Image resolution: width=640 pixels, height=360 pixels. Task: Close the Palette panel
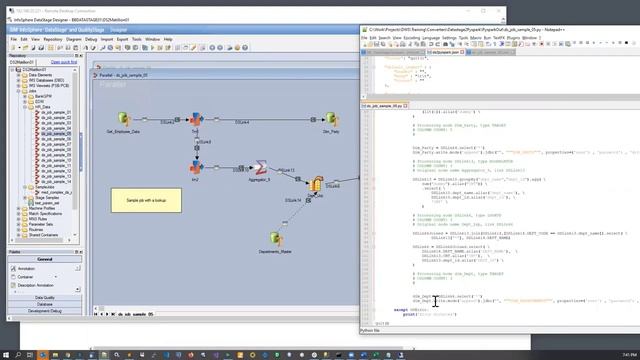[x=81, y=252]
